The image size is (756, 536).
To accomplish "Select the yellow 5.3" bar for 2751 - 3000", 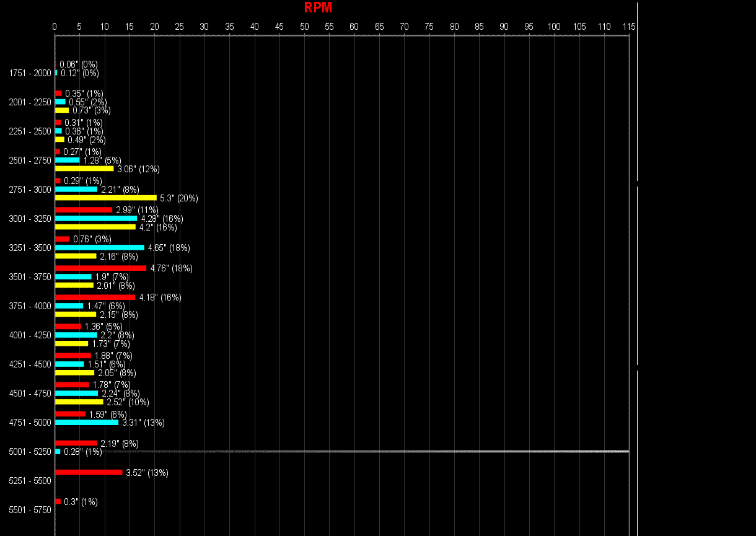I will [105, 198].
